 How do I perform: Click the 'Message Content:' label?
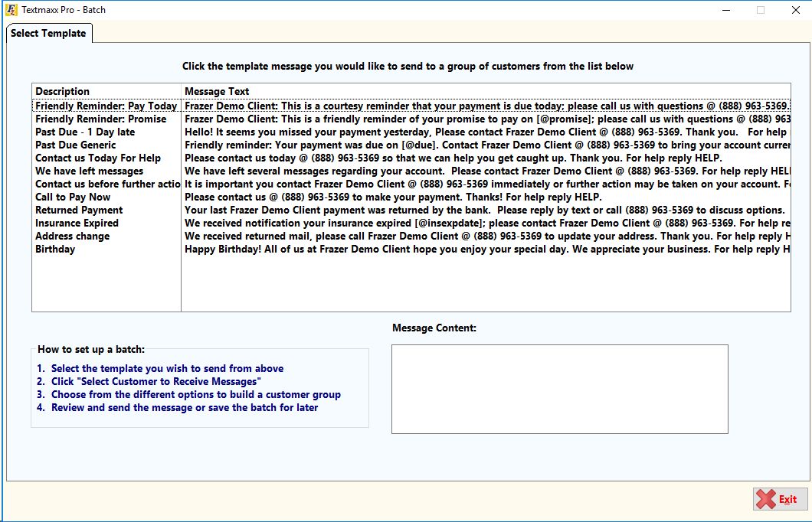(434, 328)
